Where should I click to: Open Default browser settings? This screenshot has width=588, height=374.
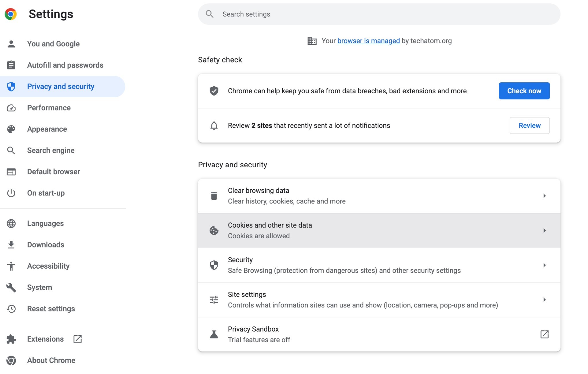pos(63,172)
